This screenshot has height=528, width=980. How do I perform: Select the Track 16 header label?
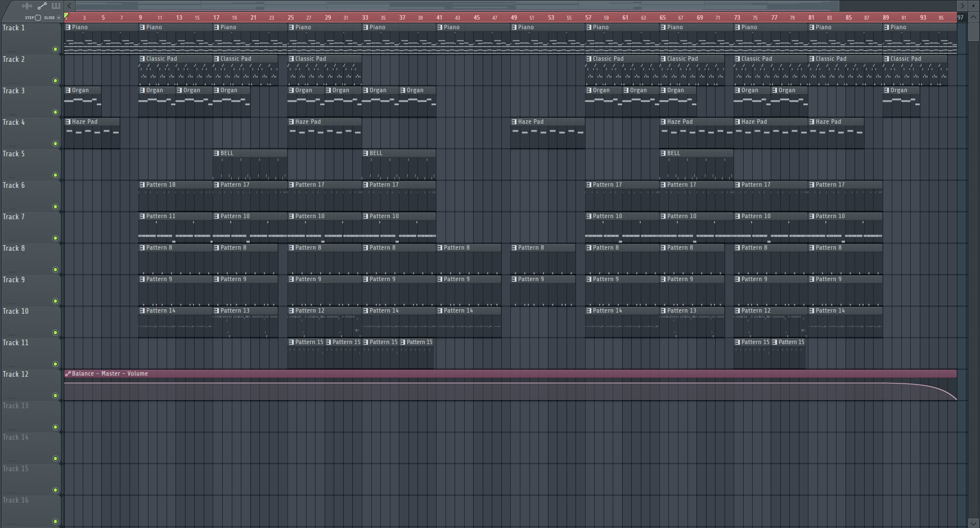(15, 500)
